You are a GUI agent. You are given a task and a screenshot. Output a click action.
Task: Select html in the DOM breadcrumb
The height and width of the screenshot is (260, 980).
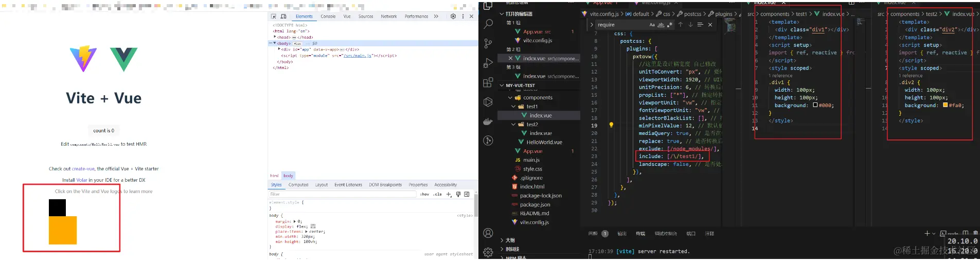(x=274, y=176)
